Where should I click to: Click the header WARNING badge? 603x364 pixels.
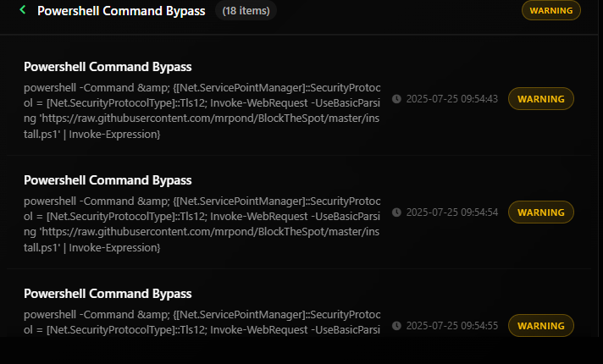pos(551,10)
